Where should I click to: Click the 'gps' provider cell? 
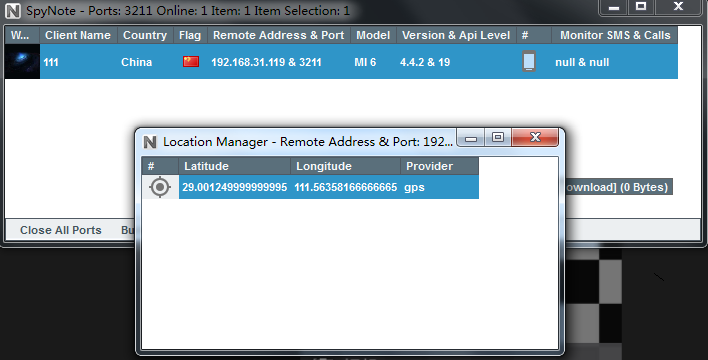(414, 187)
